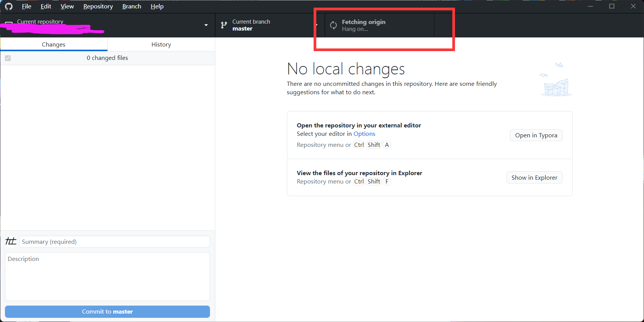Click the branch icon next to Current branch

pos(224,25)
